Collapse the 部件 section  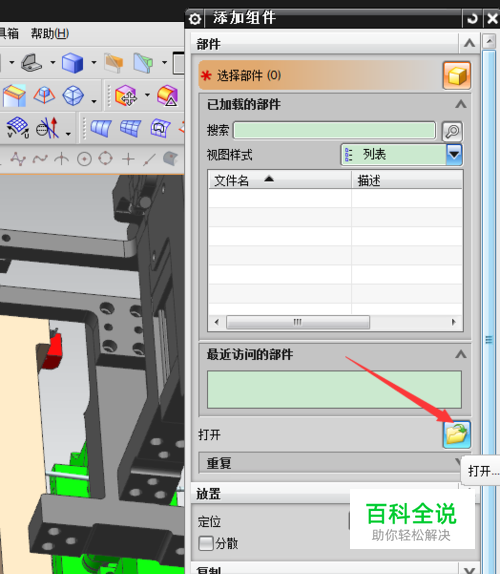click(x=469, y=44)
